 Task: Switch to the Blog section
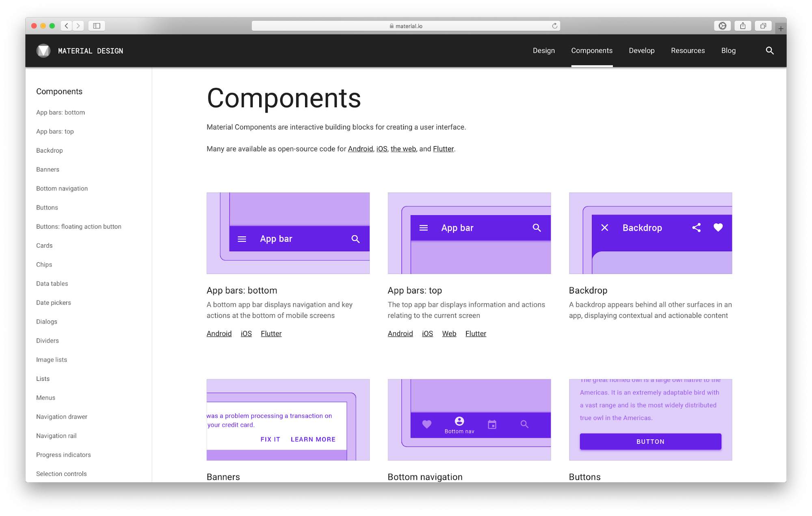coord(728,50)
